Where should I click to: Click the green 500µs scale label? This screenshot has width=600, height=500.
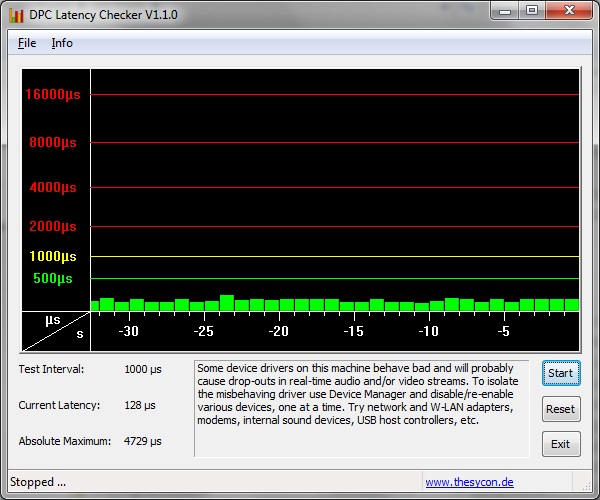[53, 278]
